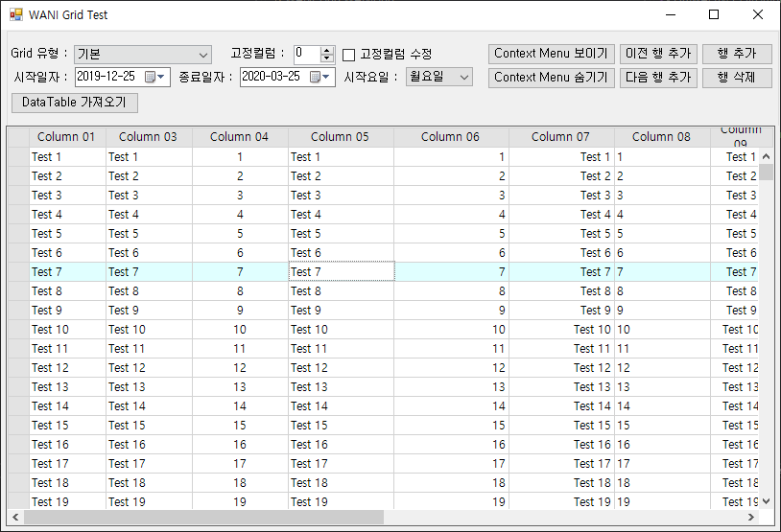Click Column 04 header
The width and height of the screenshot is (781, 532).
click(x=240, y=137)
